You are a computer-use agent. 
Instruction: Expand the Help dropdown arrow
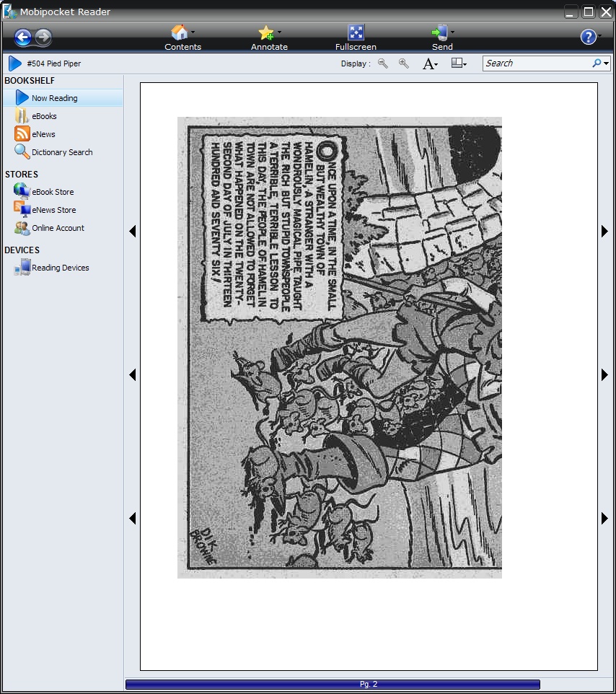pyautogui.click(x=599, y=36)
